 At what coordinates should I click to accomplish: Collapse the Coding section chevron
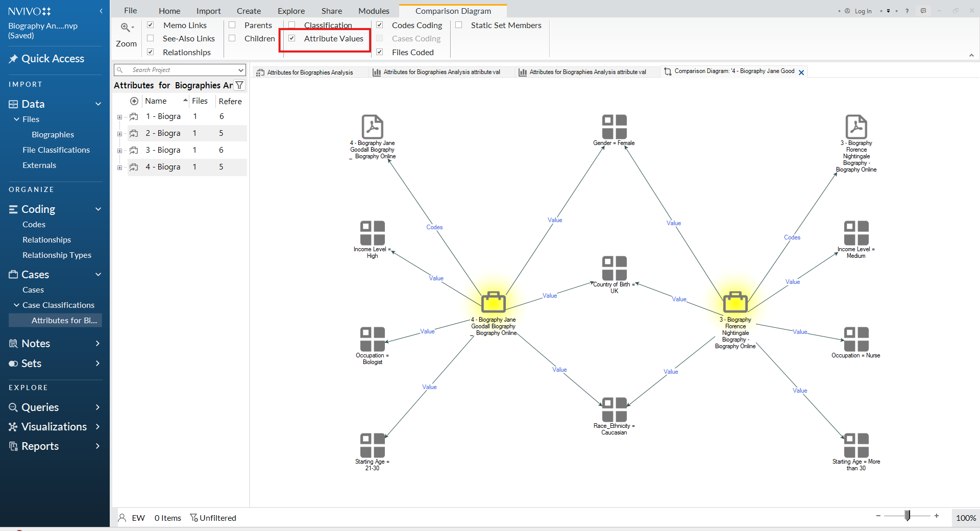pyautogui.click(x=98, y=209)
